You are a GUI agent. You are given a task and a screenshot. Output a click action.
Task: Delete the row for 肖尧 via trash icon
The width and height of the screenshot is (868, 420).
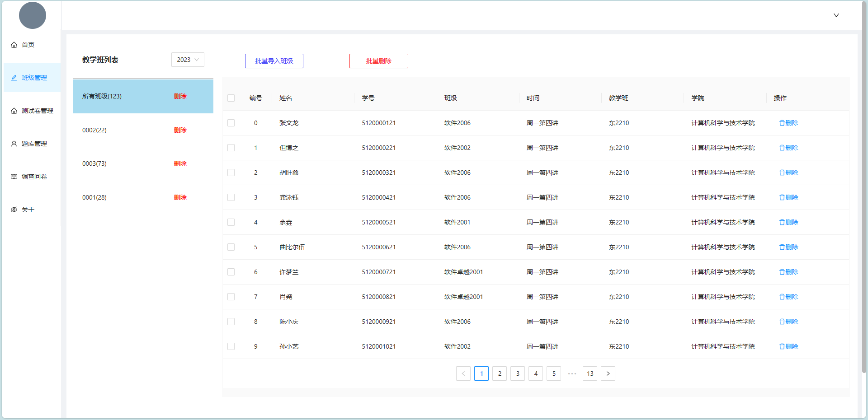tap(782, 297)
